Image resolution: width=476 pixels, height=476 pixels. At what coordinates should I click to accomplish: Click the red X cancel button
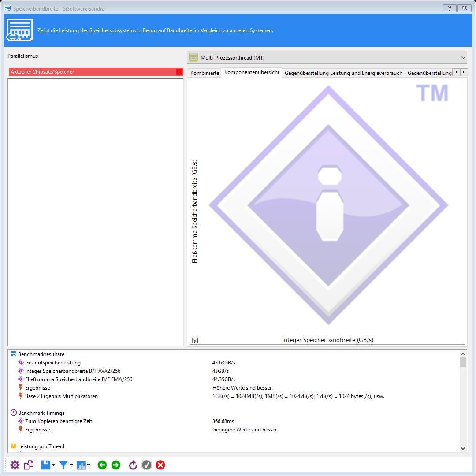(x=160, y=465)
